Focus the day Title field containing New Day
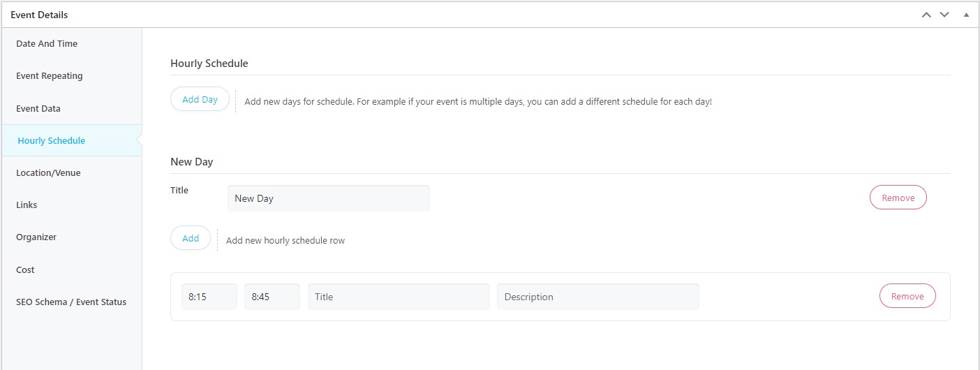 tap(329, 198)
